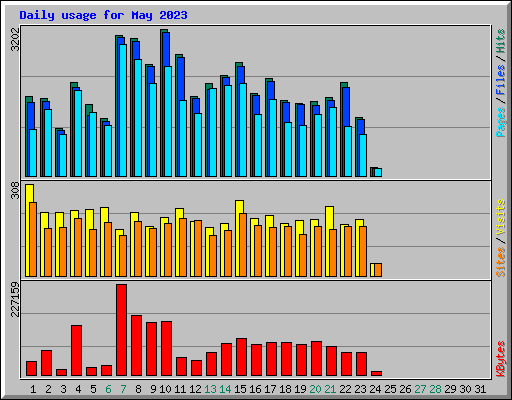Click day 10 on the x-axis

click(x=165, y=389)
